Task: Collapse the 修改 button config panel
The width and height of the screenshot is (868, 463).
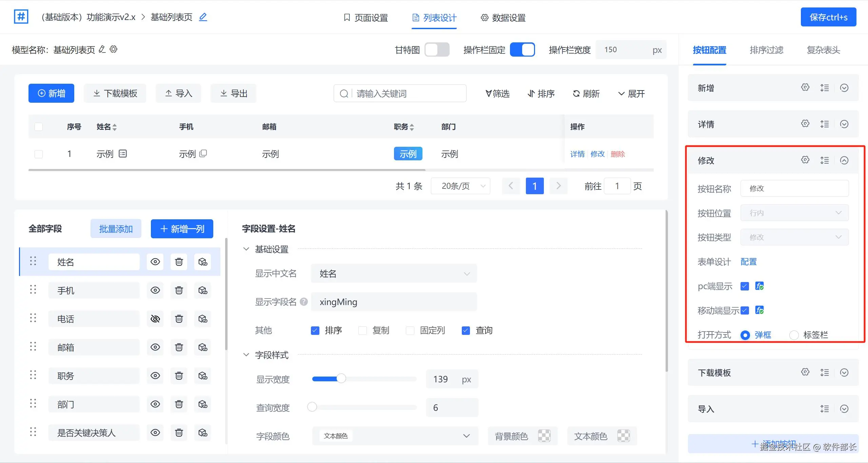Action: [x=844, y=160]
